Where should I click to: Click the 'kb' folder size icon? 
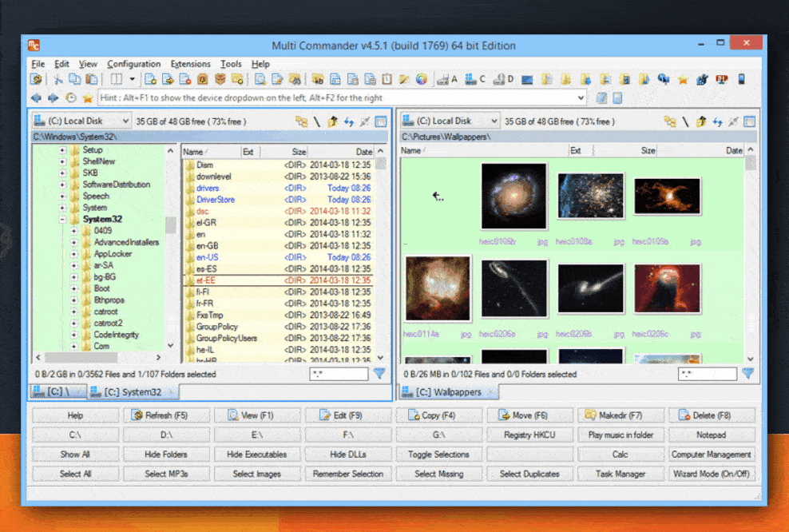coord(318,79)
